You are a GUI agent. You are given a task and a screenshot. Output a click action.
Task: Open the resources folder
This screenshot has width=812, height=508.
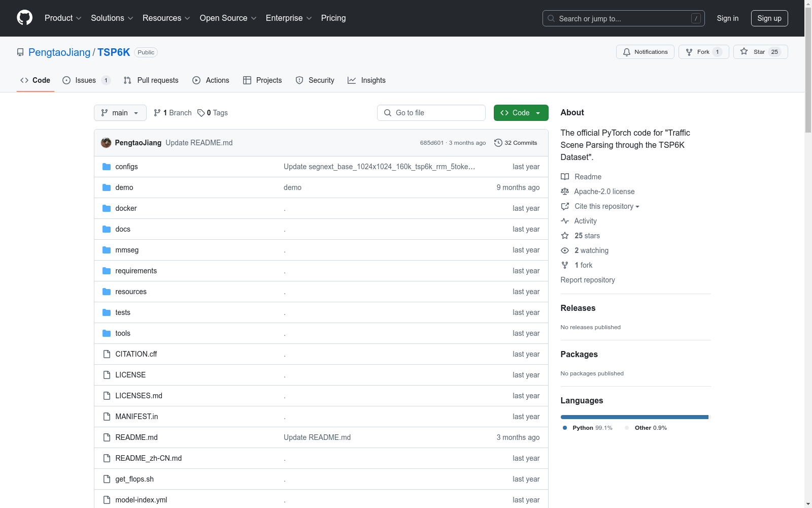(x=131, y=292)
